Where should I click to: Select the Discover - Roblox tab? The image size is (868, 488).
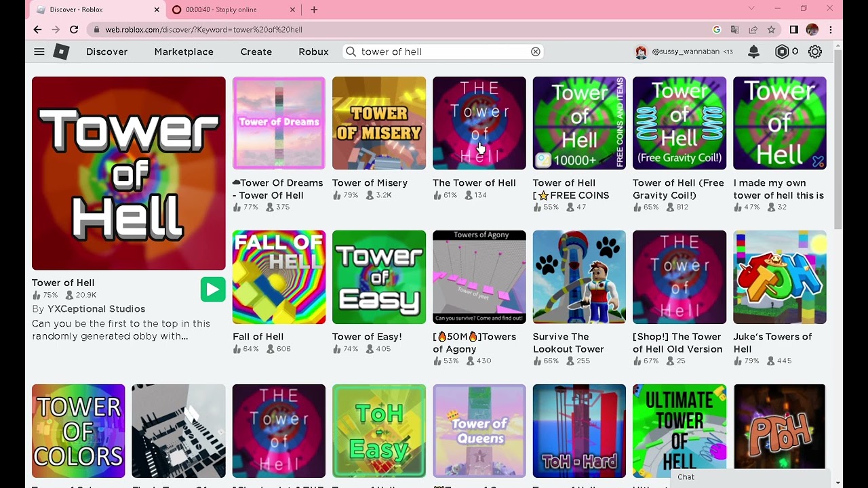pos(98,9)
